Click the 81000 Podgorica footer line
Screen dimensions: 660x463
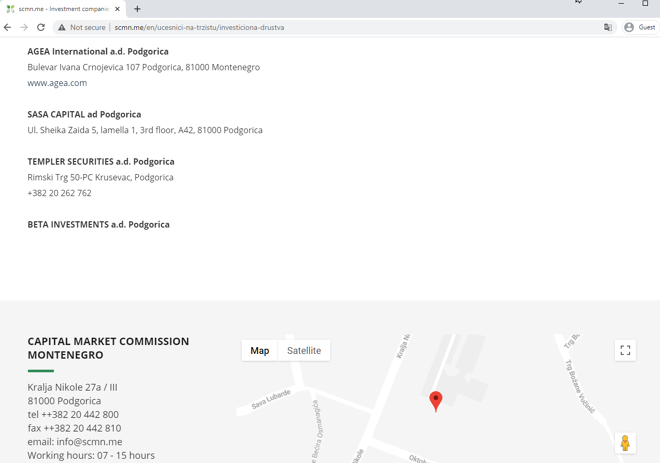[64, 401]
